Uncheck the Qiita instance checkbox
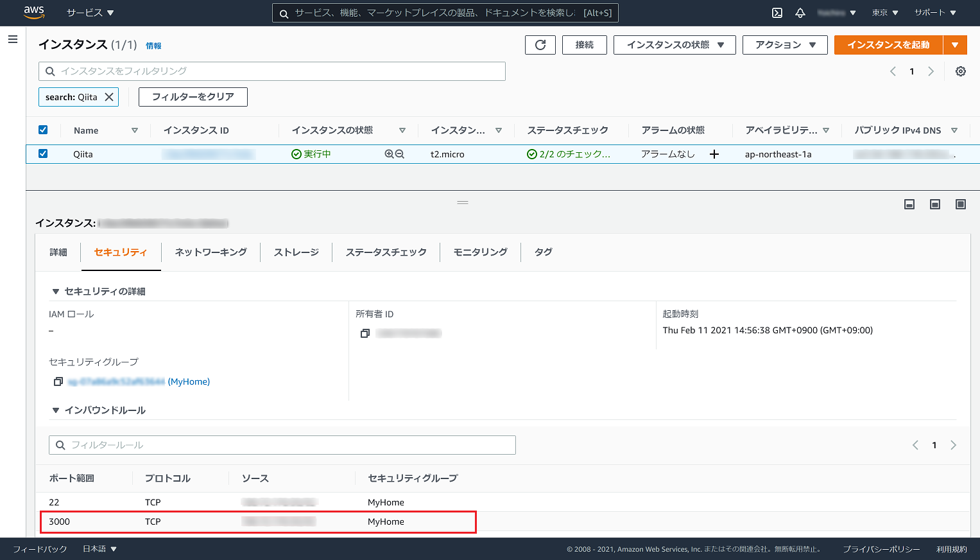980x560 pixels. (x=43, y=153)
